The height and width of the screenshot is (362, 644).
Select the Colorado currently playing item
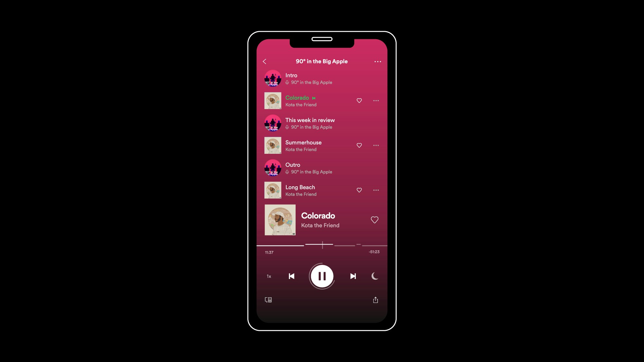(x=322, y=100)
